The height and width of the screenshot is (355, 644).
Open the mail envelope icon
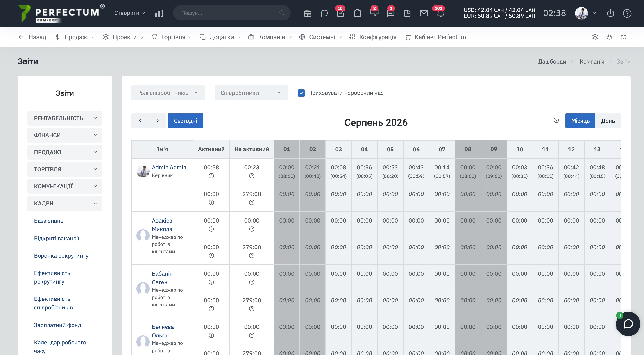tap(424, 13)
